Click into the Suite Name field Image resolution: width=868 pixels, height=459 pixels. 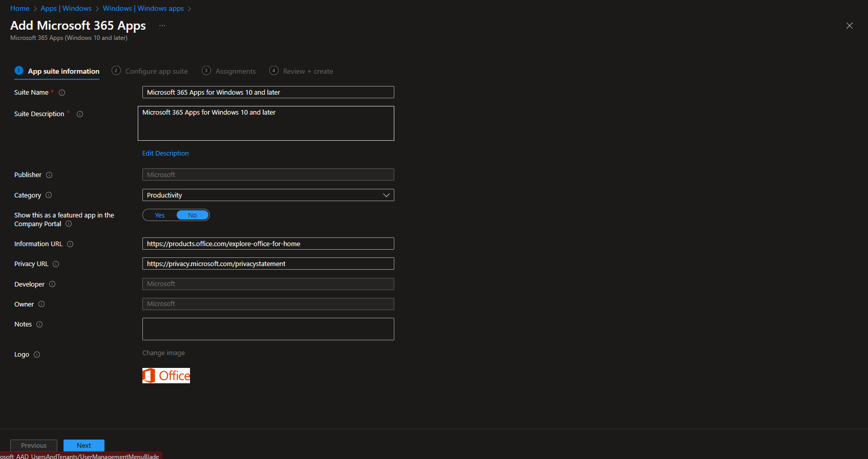[x=268, y=92]
